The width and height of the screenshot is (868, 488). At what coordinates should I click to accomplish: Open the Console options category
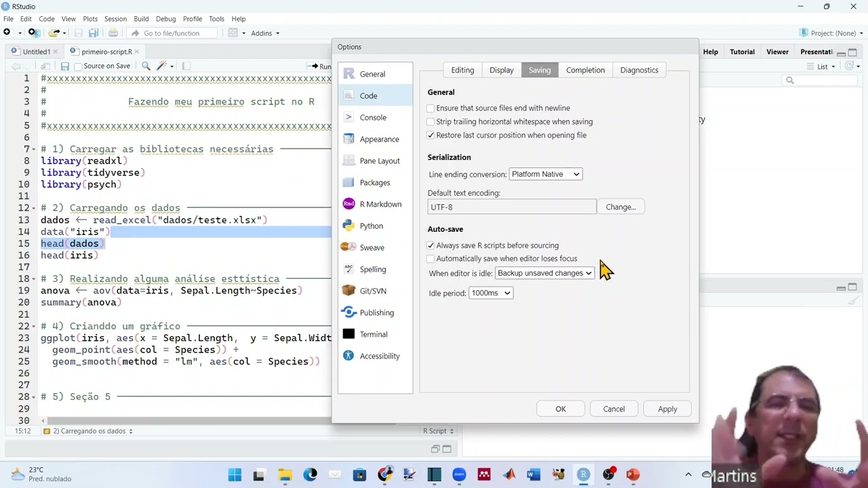375,117
